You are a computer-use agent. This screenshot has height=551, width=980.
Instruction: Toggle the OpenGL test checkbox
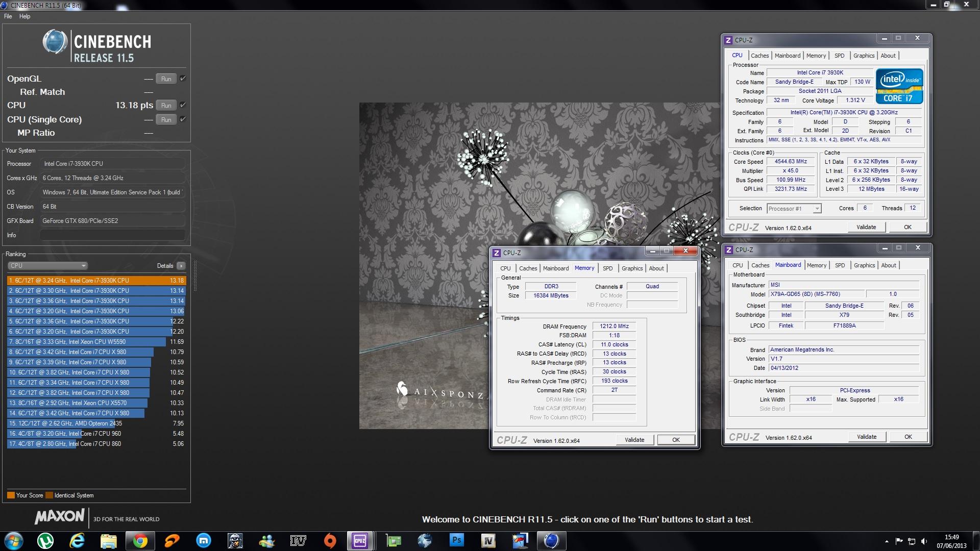[x=183, y=79]
